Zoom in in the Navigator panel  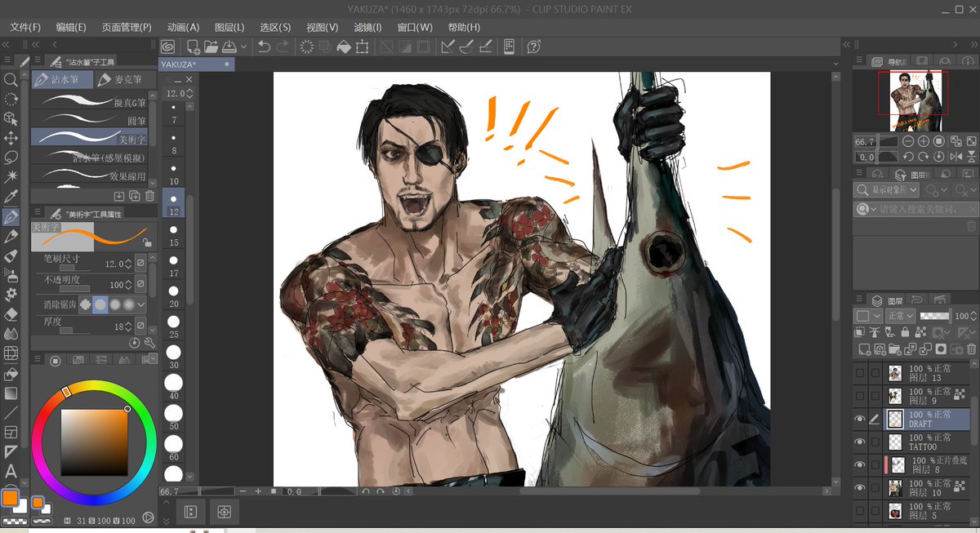(x=924, y=142)
